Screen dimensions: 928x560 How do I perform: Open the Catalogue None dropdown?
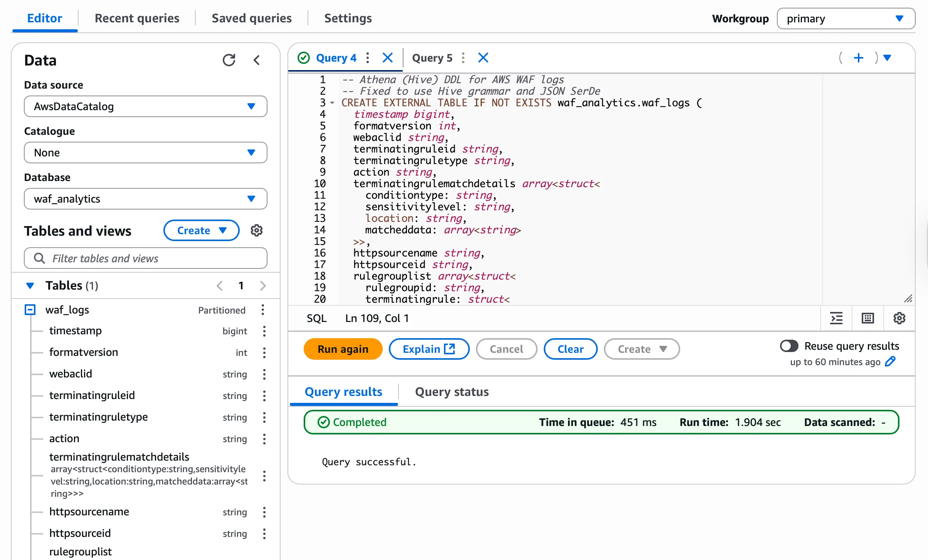click(x=146, y=153)
